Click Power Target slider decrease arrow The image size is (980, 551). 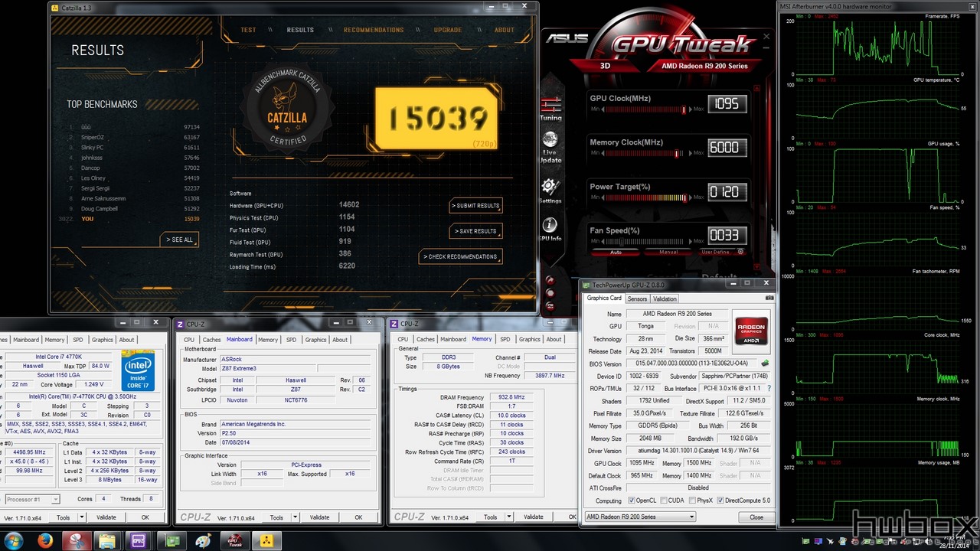coord(603,198)
